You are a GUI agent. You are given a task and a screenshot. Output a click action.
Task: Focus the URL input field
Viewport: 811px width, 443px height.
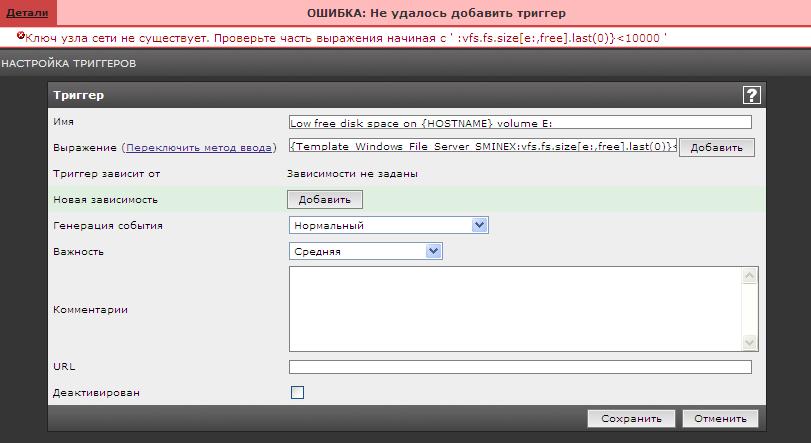pyautogui.click(x=520, y=367)
